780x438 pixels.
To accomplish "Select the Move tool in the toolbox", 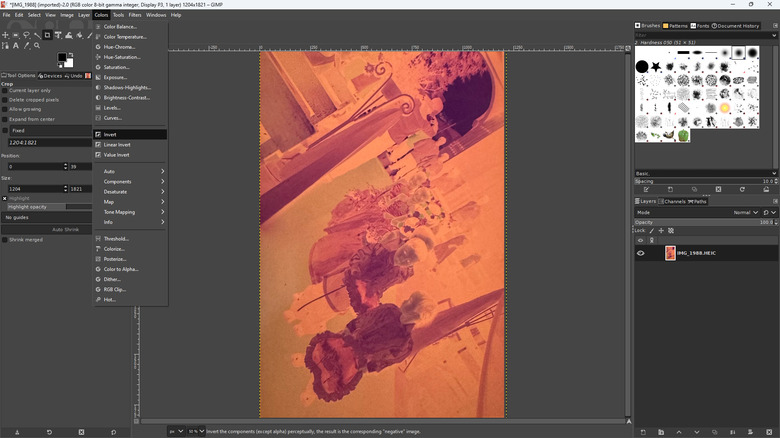I will 5,35.
